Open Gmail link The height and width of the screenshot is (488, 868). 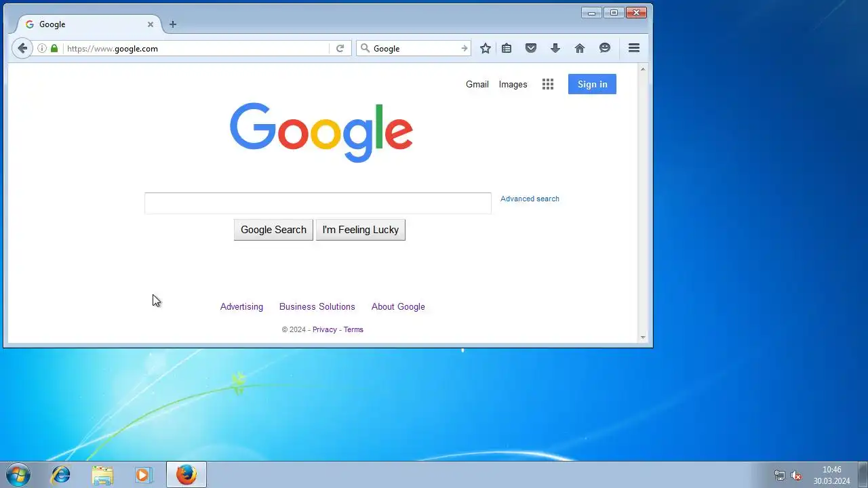pyautogui.click(x=477, y=84)
